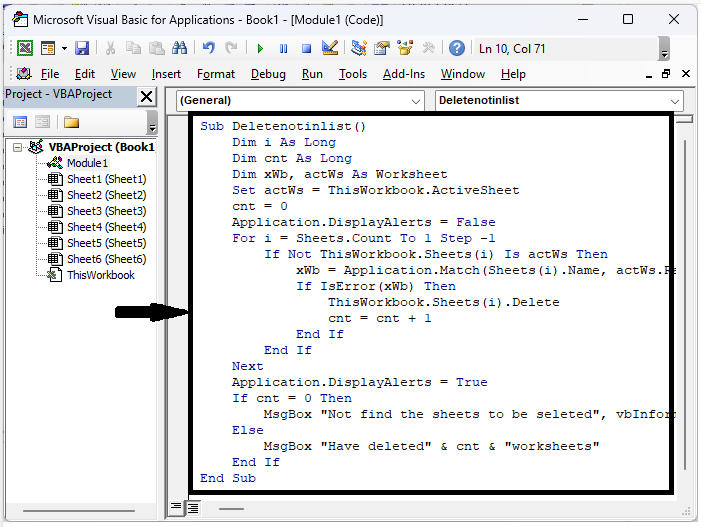The height and width of the screenshot is (527, 701).
Task: Click the code window icon beside File menu
Action: 24,73
